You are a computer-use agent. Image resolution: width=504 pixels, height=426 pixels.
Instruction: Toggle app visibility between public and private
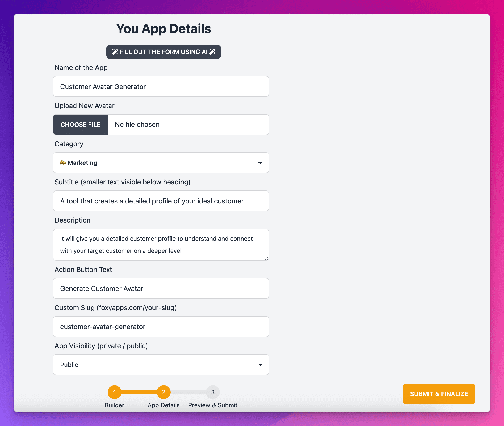(161, 365)
